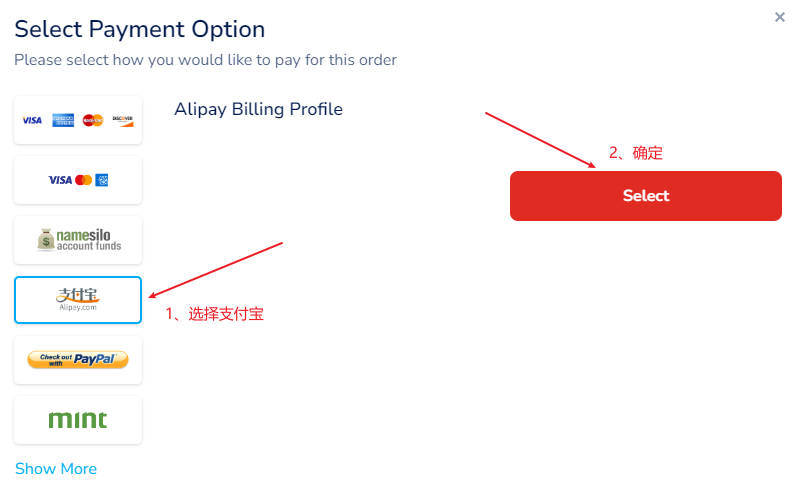Click the American Express logo

[x=63, y=120]
